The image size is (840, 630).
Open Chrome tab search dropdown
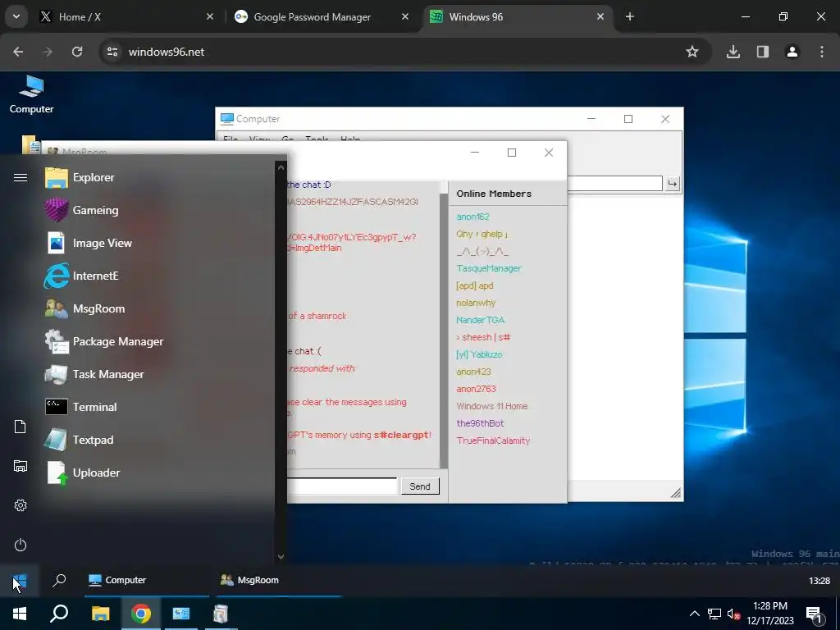16,16
